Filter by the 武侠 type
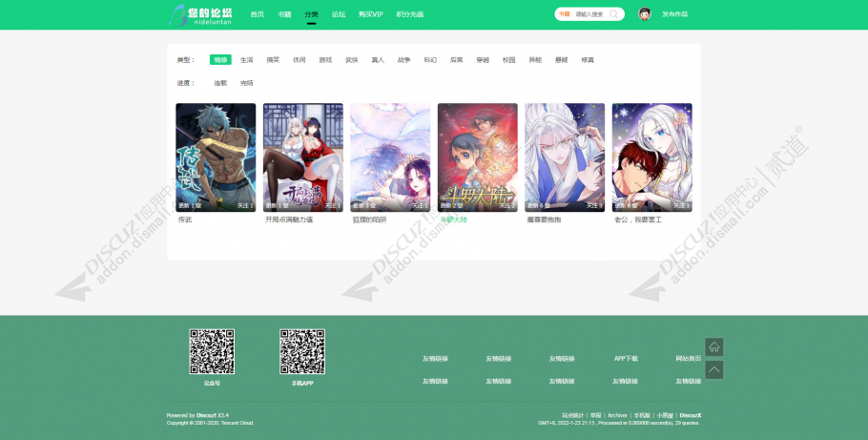This screenshot has width=868, height=440. (352, 60)
